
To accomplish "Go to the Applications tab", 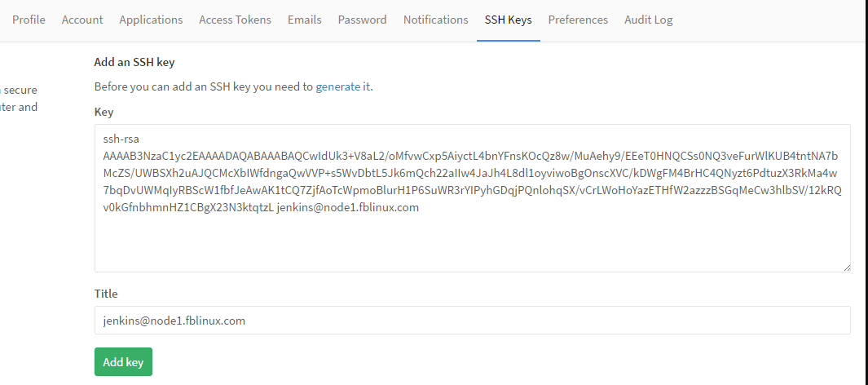I will point(151,20).
